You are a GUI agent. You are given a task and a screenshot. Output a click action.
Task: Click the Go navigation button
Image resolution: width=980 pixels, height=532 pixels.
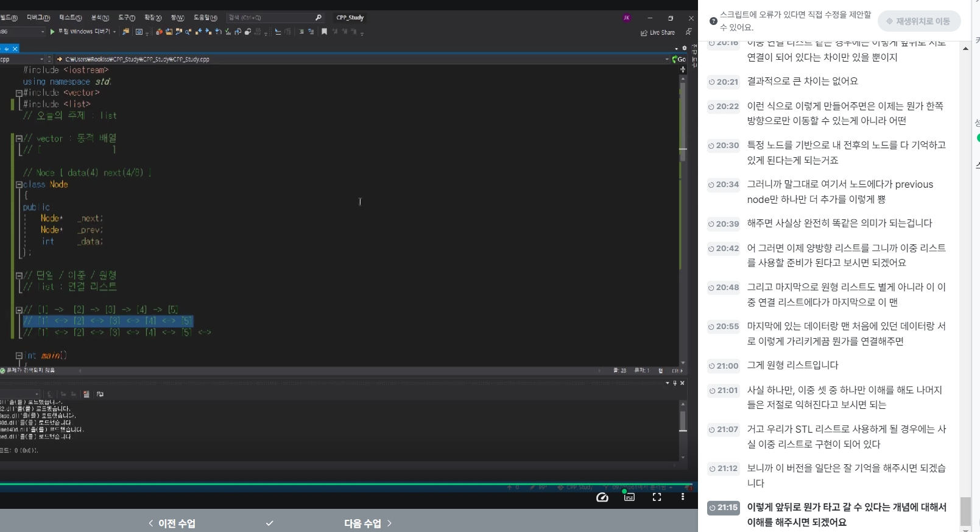tap(679, 59)
